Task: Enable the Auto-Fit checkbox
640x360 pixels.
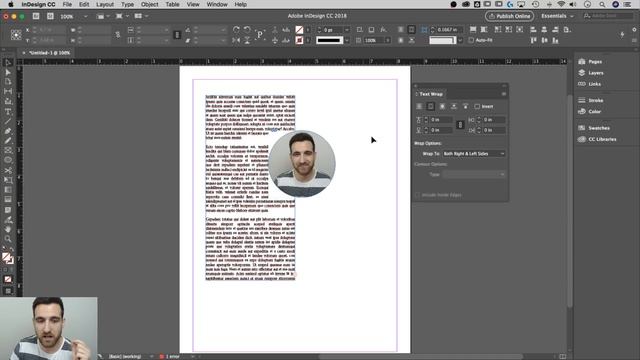Action: point(471,40)
